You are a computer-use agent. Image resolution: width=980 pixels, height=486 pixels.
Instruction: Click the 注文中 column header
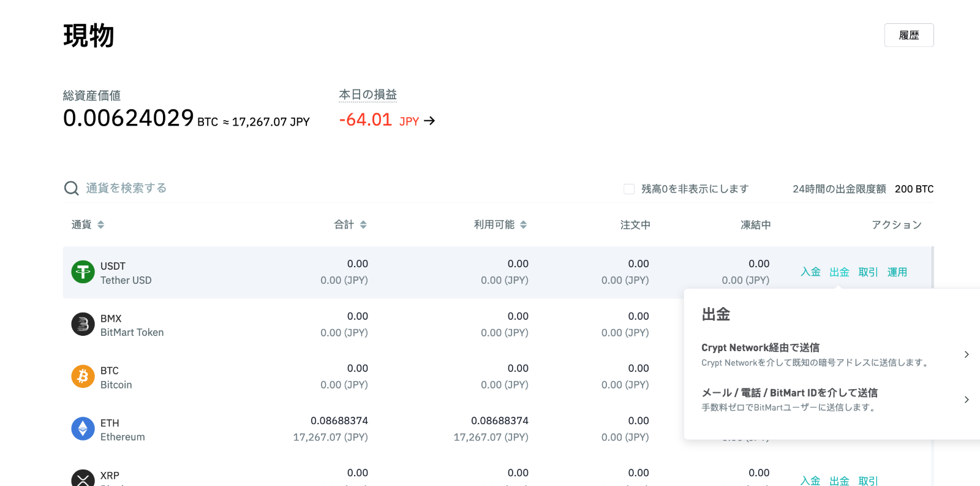(x=635, y=225)
